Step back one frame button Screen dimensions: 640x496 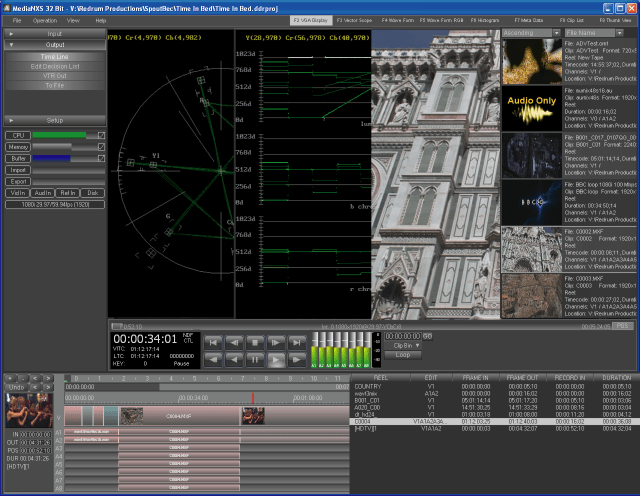point(234,342)
